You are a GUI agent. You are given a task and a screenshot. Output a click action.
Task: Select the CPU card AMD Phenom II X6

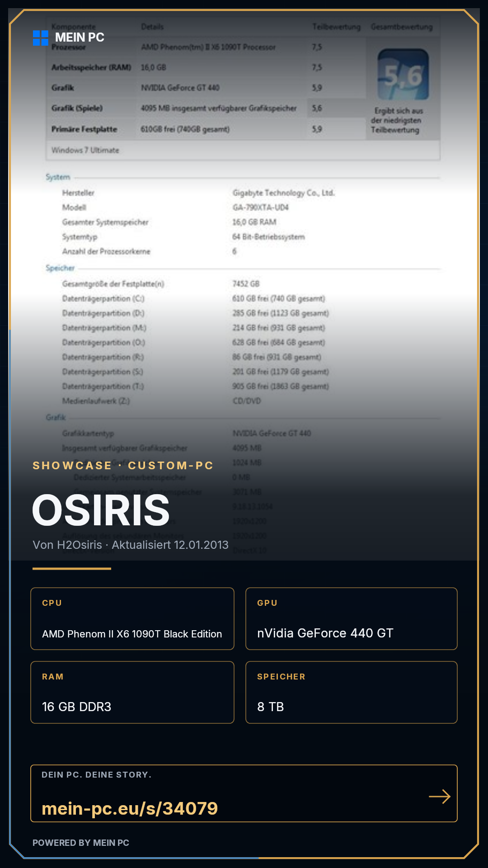tap(132, 618)
